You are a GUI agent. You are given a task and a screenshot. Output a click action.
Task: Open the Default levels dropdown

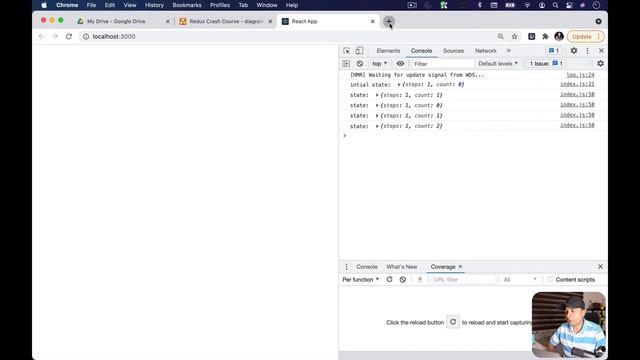(498, 64)
